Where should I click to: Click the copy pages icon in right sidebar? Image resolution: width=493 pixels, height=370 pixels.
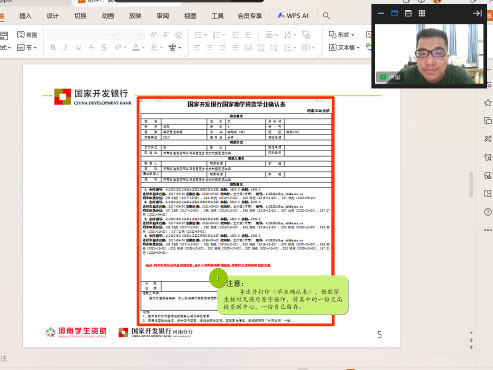488,121
